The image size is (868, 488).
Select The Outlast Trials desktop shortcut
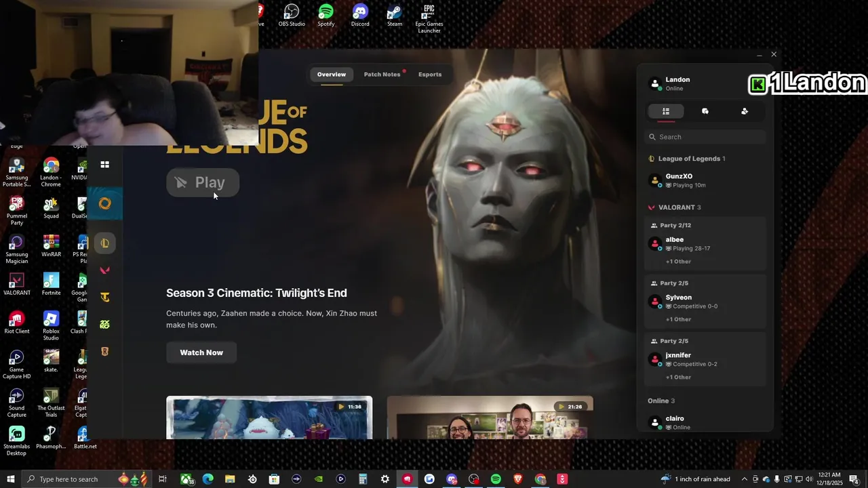point(51,403)
